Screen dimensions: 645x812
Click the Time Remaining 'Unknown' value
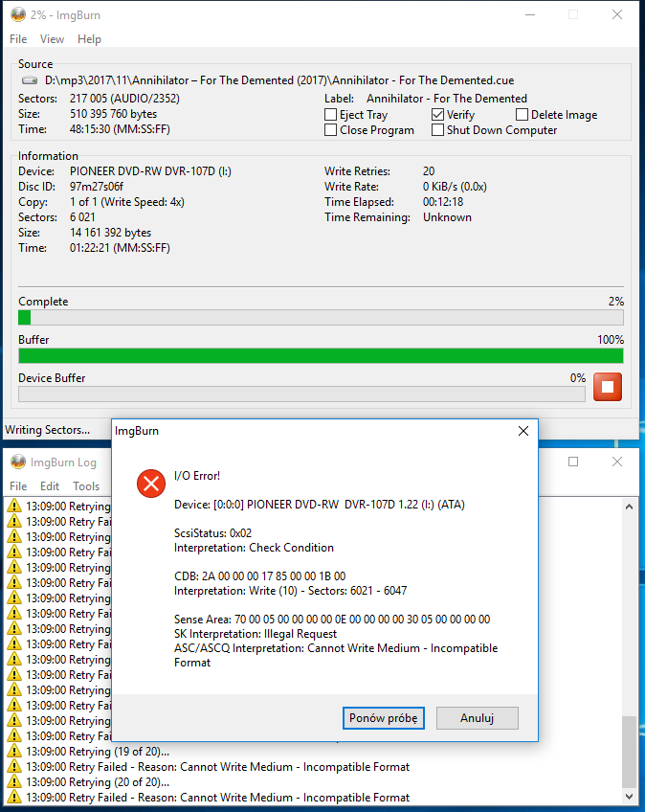pos(447,217)
